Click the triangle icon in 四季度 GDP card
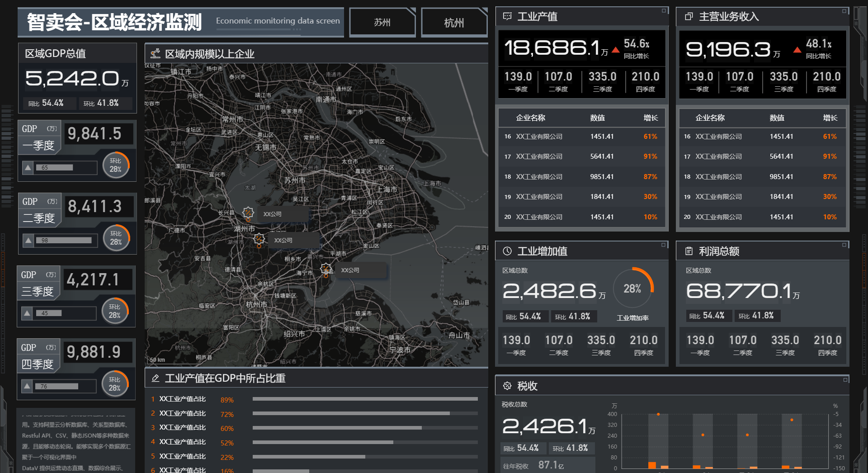 click(x=27, y=386)
